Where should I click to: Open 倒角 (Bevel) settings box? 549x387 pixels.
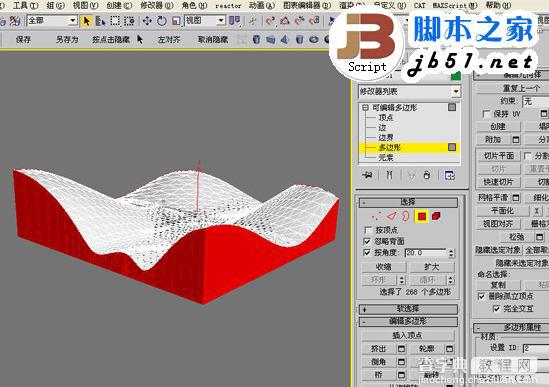tap(401, 362)
